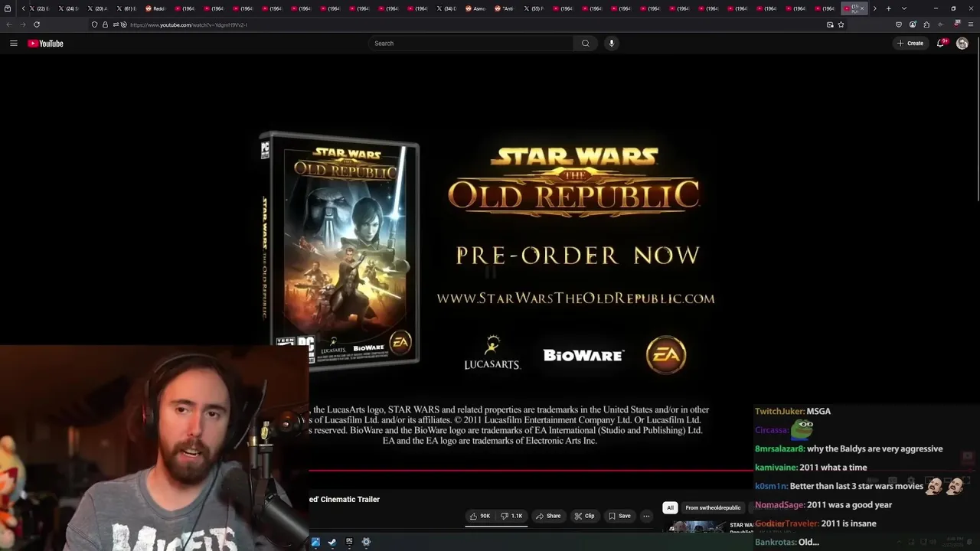Open a new browser tab
Viewport: 980px width, 551px height.
(x=888, y=8)
